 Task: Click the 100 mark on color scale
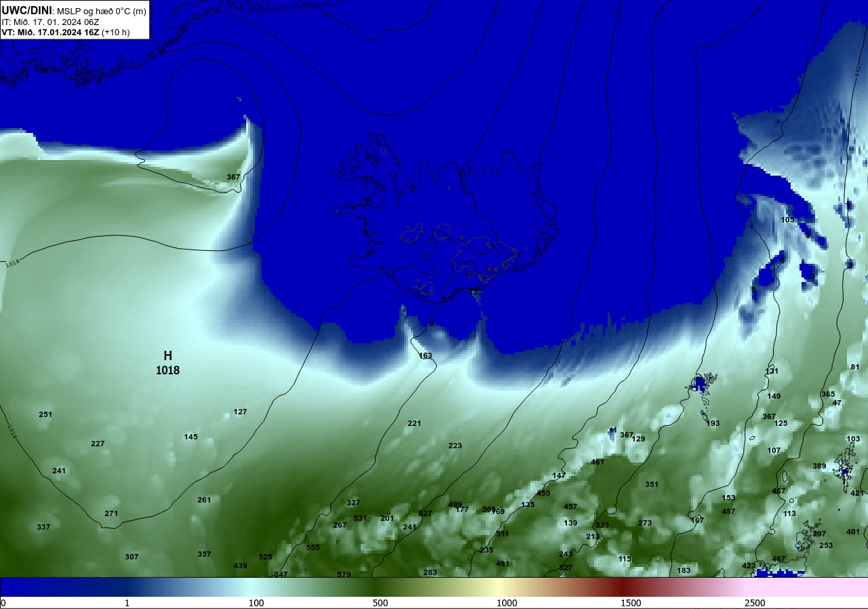[x=256, y=603]
